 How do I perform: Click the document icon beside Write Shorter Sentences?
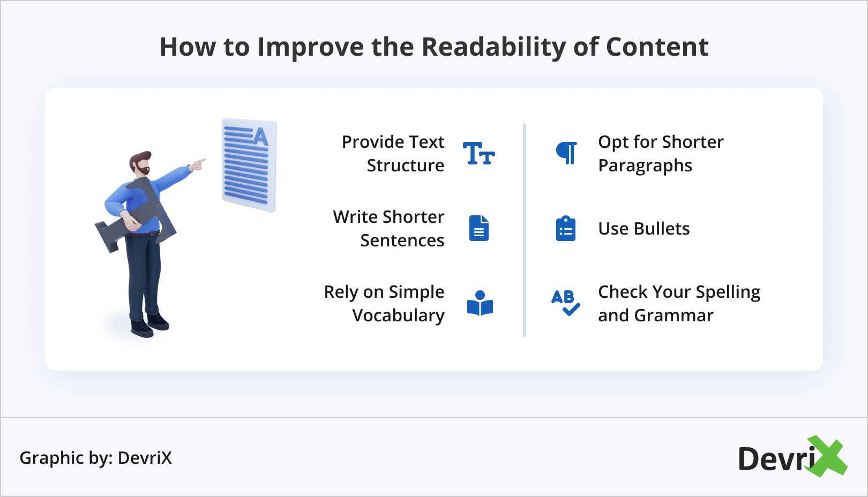(479, 228)
